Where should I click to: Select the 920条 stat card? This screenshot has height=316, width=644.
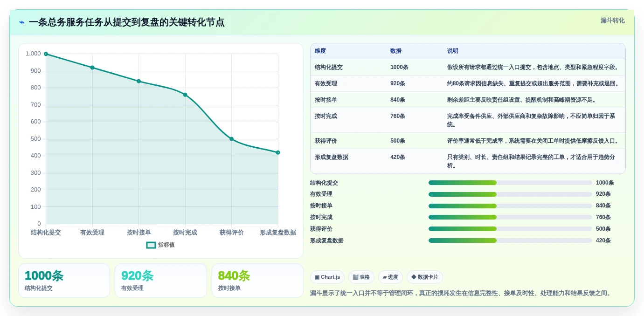(x=161, y=281)
